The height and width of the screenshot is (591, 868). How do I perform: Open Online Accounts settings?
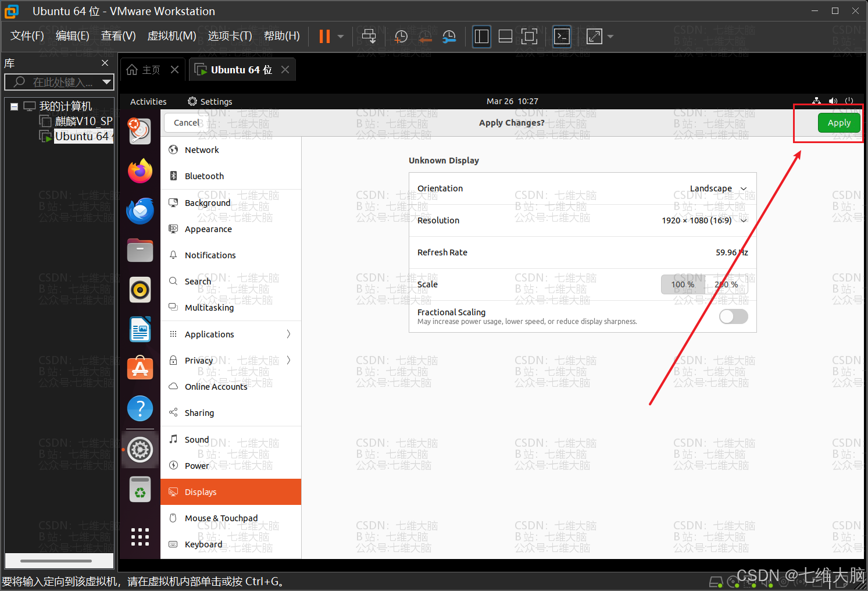(231, 387)
